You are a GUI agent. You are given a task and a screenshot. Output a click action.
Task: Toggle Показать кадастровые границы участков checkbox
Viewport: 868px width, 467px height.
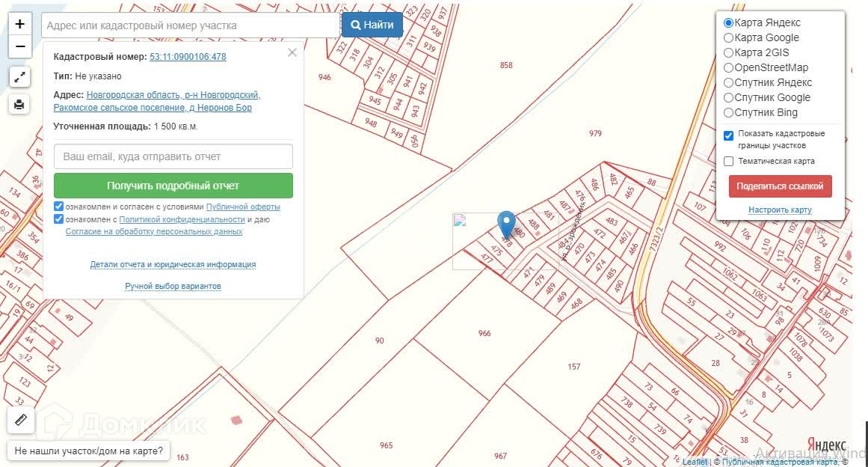728,135
